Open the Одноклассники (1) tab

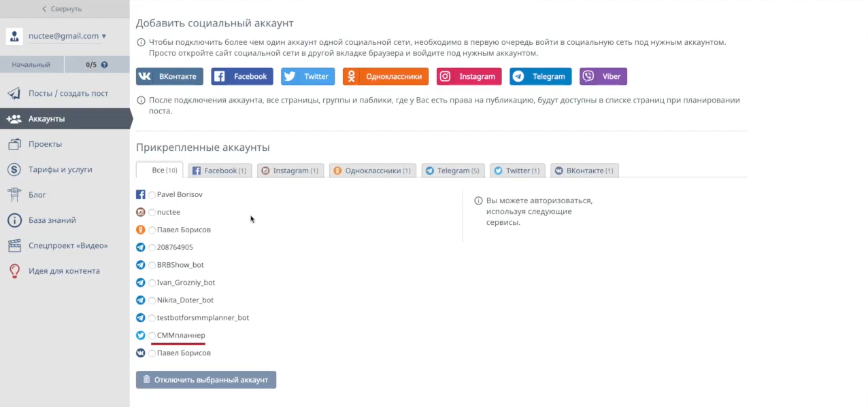[x=372, y=171]
